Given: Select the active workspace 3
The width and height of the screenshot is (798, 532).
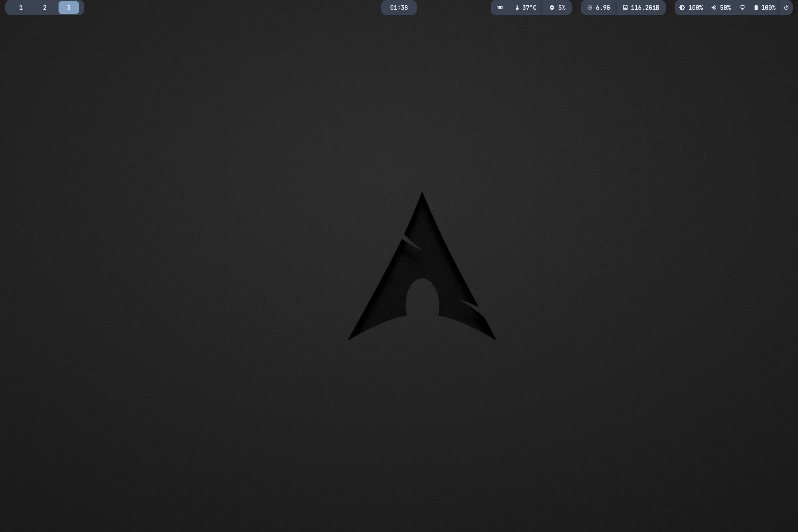Looking at the screenshot, I should pyautogui.click(x=69, y=7).
